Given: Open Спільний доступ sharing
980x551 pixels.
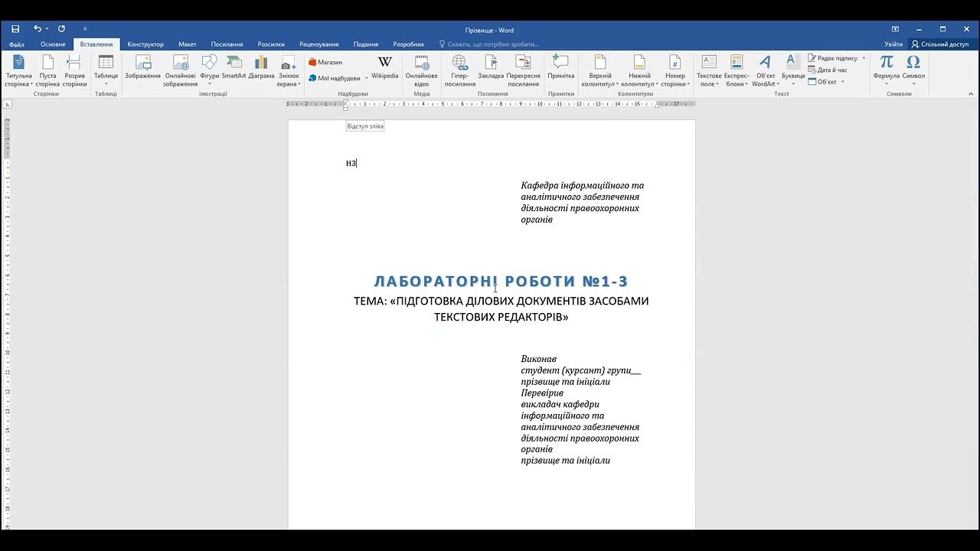Looking at the screenshot, I should 939,44.
